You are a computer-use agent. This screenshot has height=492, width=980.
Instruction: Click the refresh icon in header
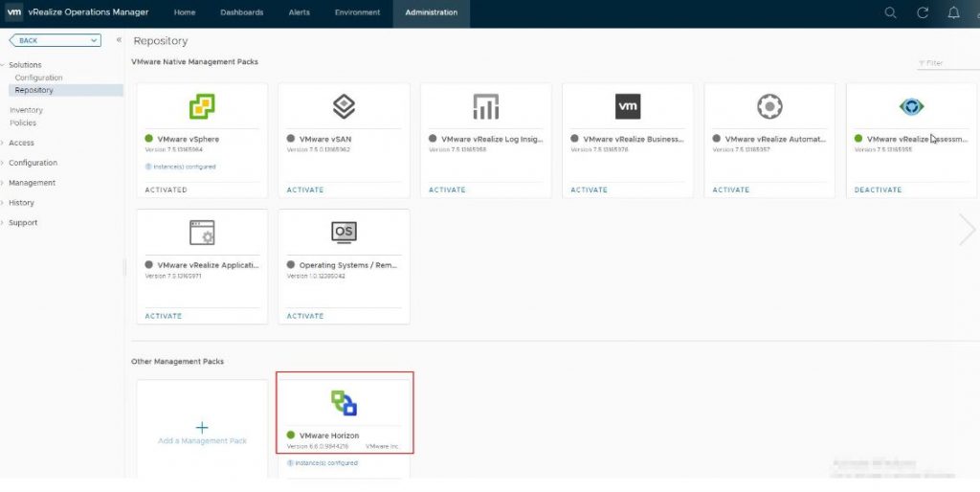[923, 12]
